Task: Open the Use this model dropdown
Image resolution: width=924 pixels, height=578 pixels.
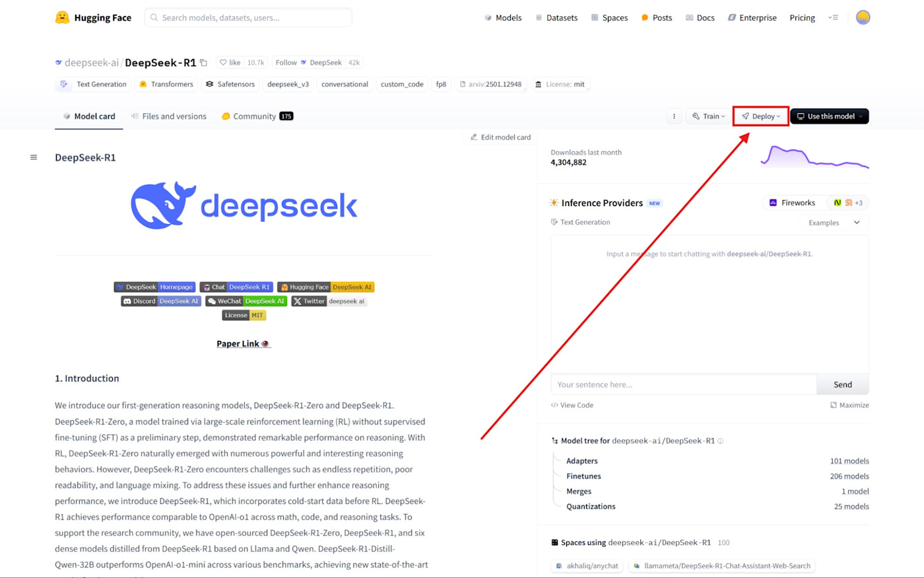Action: coord(830,116)
